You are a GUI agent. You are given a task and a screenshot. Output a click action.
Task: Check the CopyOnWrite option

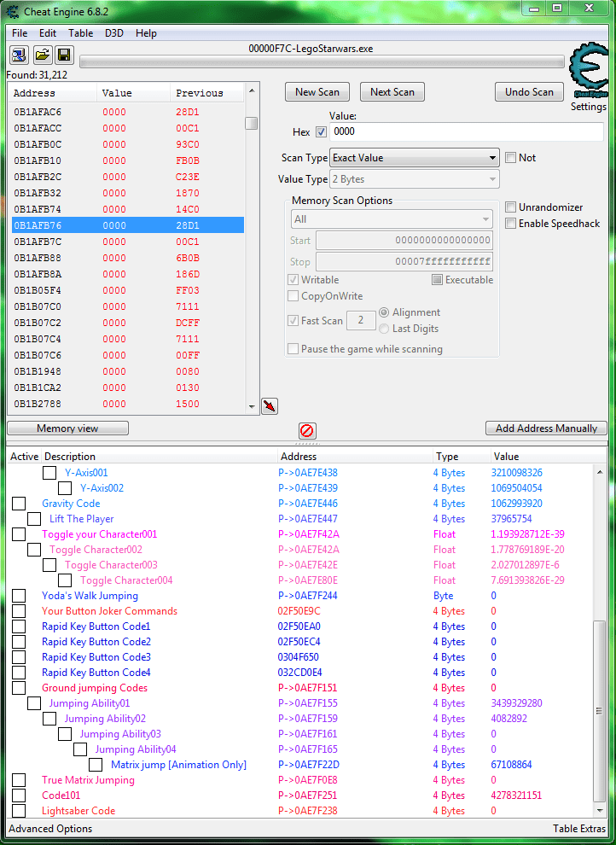(293, 296)
